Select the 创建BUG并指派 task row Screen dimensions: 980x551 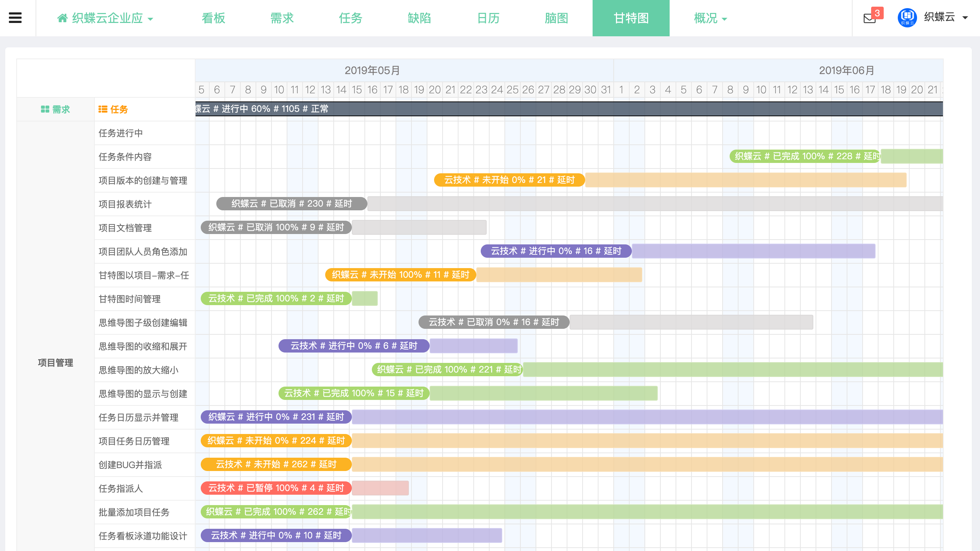pos(144,465)
